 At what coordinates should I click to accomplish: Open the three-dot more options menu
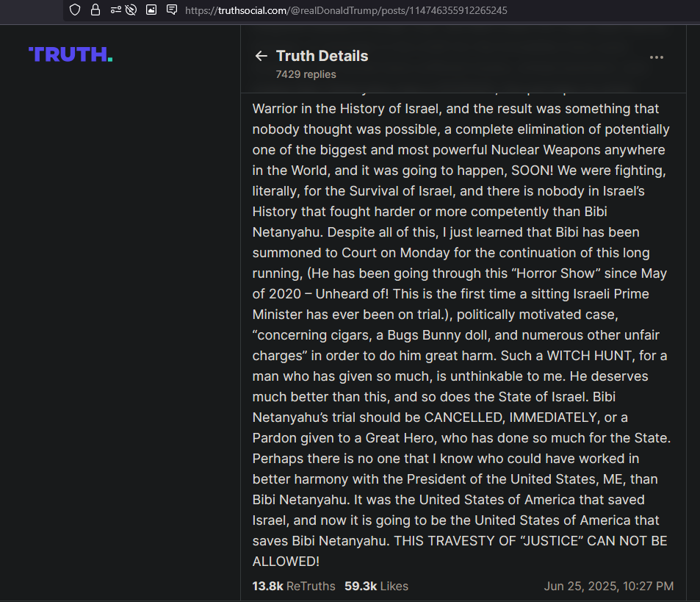[x=656, y=57]
